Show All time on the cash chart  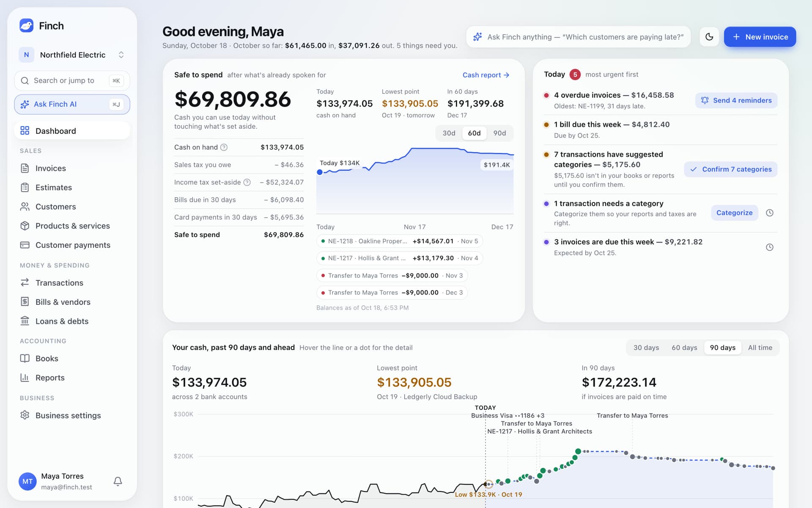760,348
